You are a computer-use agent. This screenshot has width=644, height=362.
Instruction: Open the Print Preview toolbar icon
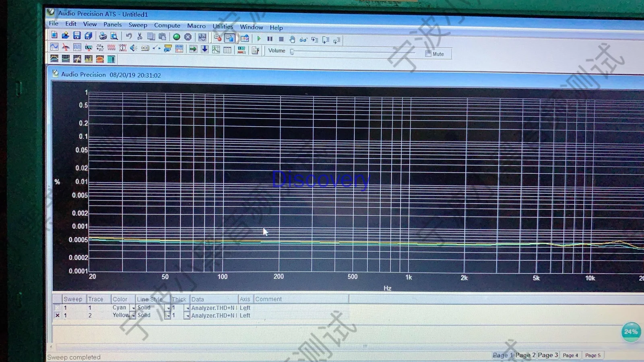115,36
